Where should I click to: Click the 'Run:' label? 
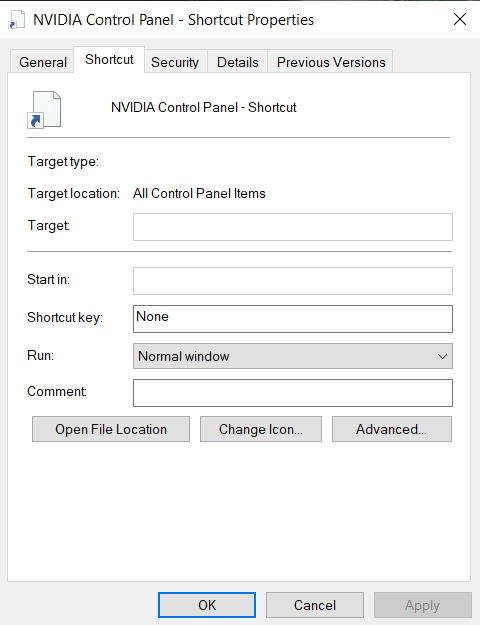(40, 355)
